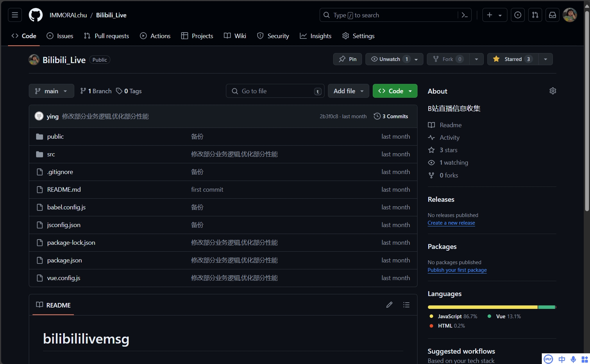
Task: Go to GitHub home via Octocat logo
Action: (x=35, y=15)
